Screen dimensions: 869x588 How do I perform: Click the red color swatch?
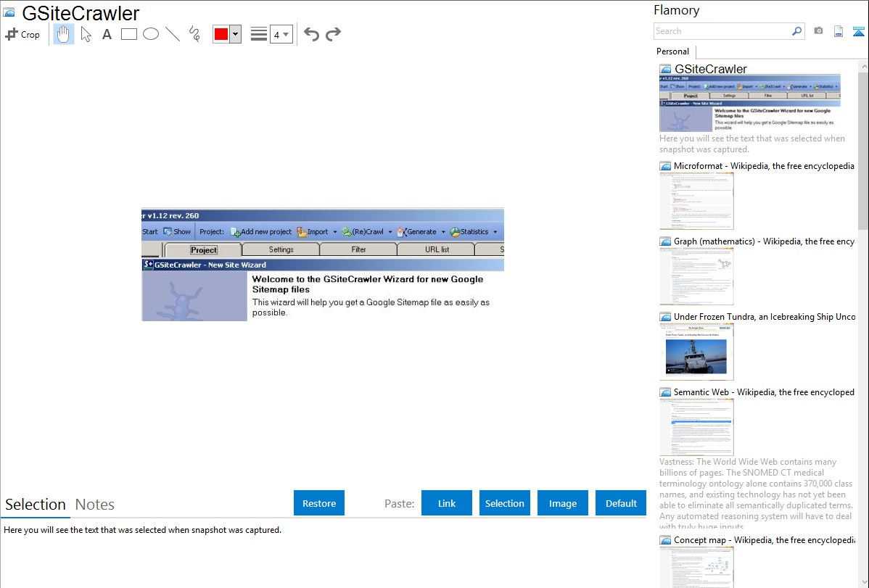pos(221,34)
